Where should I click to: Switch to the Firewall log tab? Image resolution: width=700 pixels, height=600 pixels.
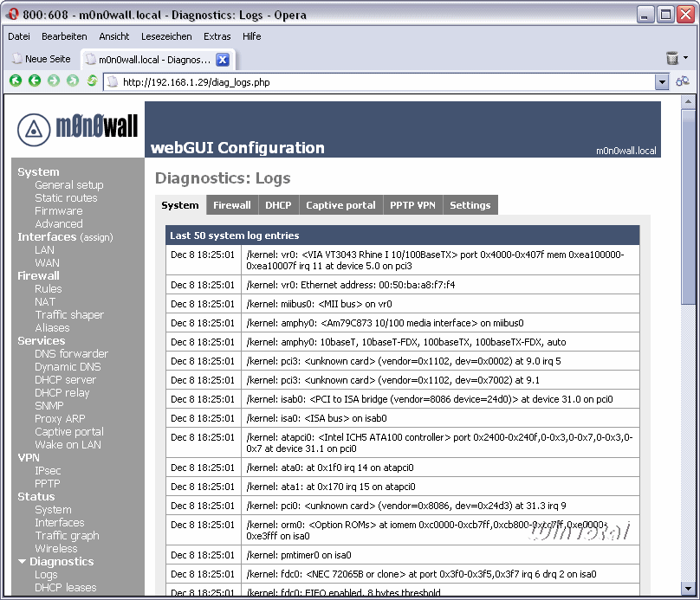(x=232, y=205)
